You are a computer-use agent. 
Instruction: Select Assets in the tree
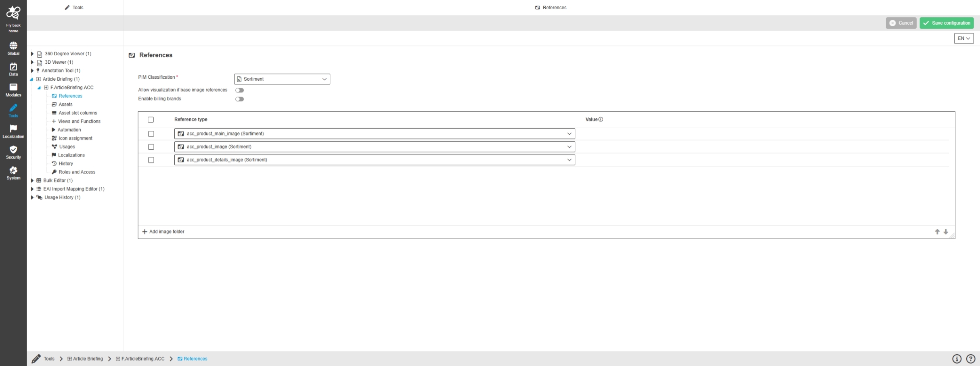(65, 105)
